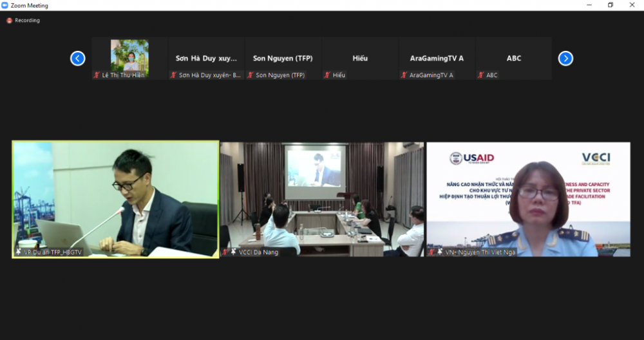Select the ABC participant tile

tap(513, 59)
